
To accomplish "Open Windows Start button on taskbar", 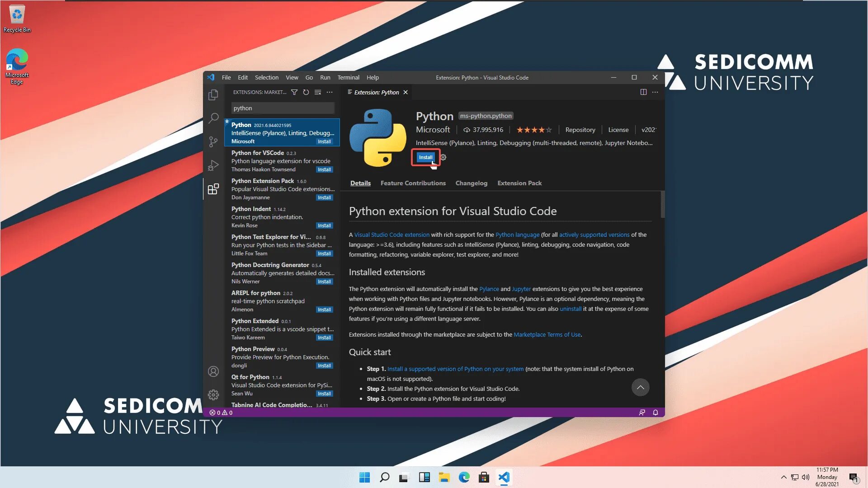I will click(x=364, y=477).
